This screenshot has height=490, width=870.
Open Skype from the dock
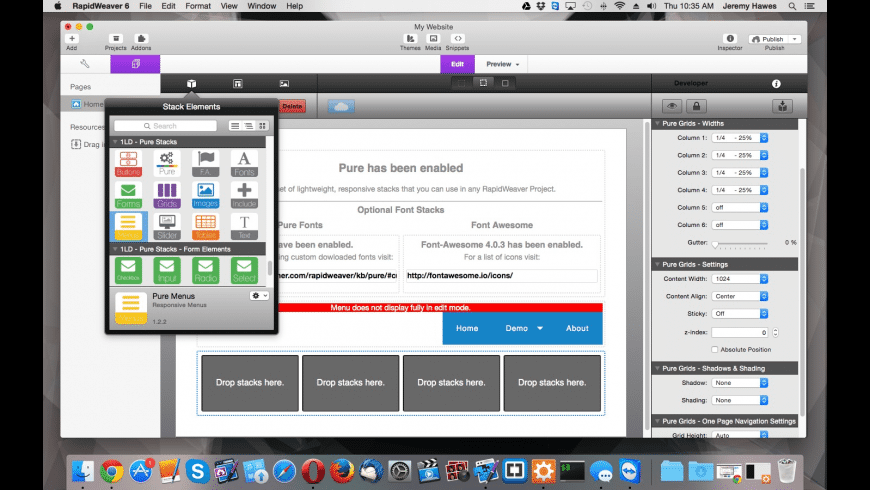[x=197, y=471]
